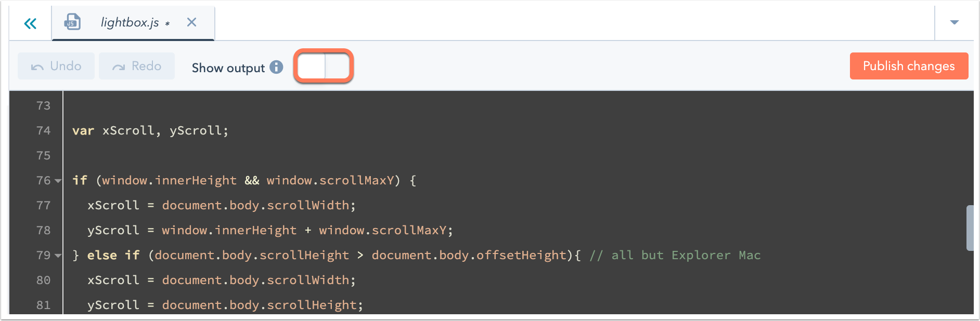980x321 pixels.
Task: Enable the Show output toggle
Action: tap(323, 66)
